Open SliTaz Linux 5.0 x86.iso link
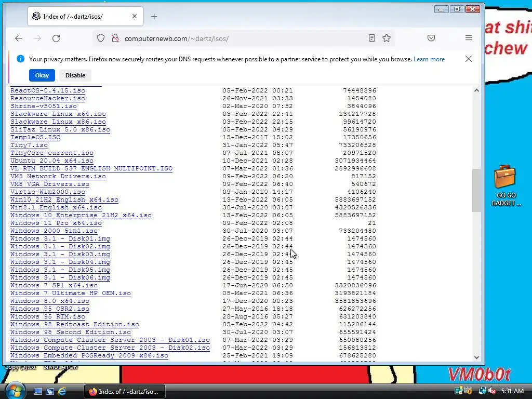Screen dimensions: 532x399 (x=60, y=129)
